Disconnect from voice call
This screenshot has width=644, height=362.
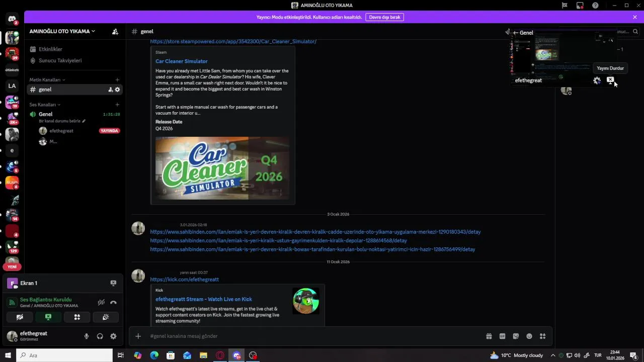click(113, 302)
